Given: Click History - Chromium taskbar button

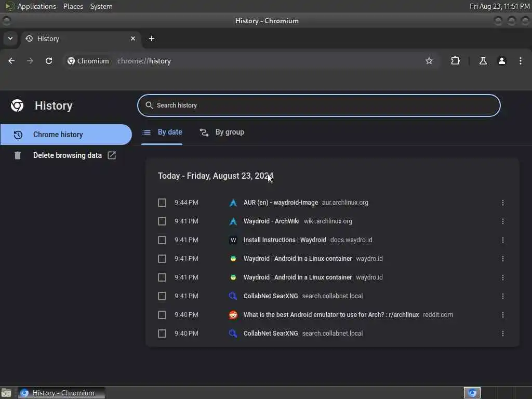Looking at the screenshot, I should (x=61, y=393).
